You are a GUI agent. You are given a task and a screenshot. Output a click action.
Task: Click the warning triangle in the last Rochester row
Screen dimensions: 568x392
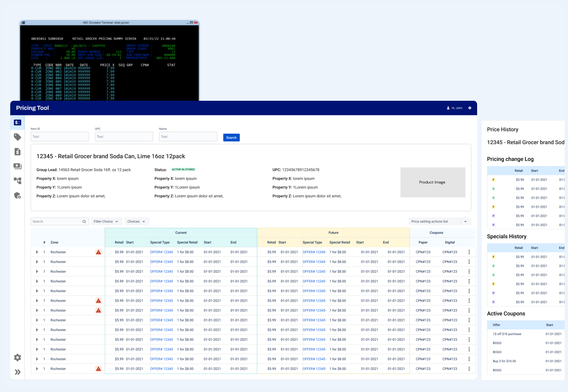pos(98,369)
